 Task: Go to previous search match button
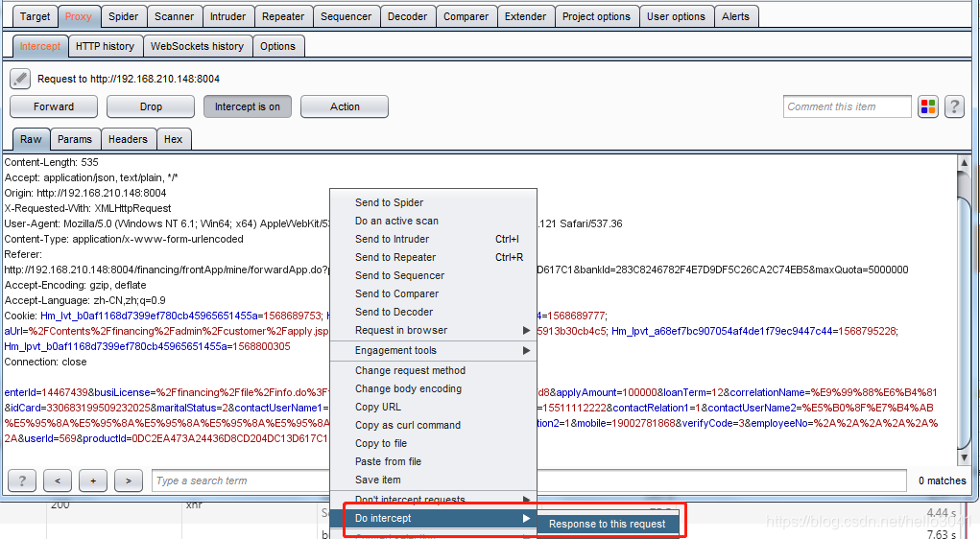pos(58,480)
